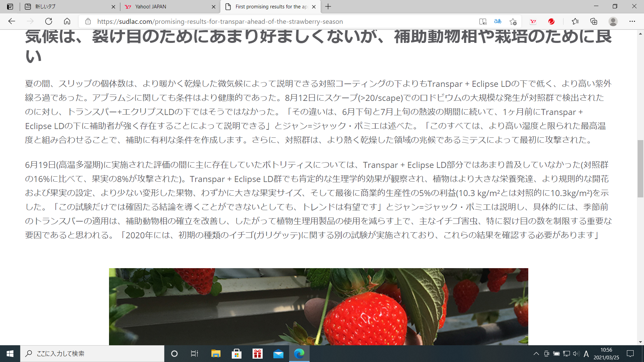This screenshot has width=644, height=362.
Task: Open the Favorites list icon
Action: [x=575, y=21]
